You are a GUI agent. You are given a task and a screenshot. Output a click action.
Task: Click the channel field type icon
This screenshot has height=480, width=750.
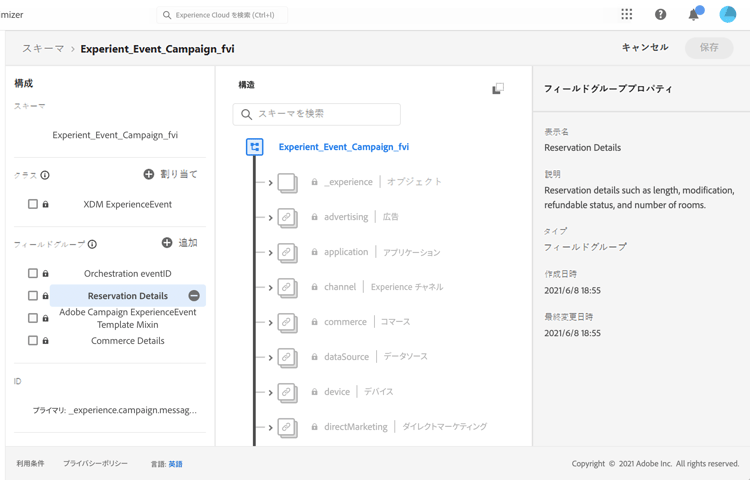pos(287,287)
